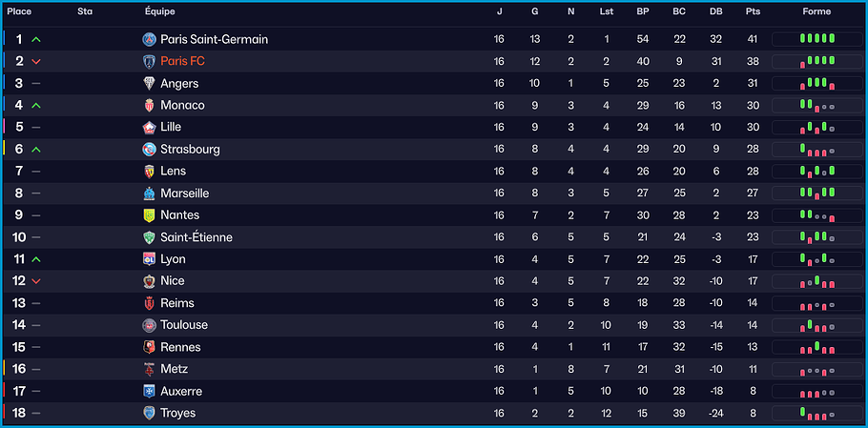Click Nice's red position-down arrow
This screenshot has width=868, height=428.
36,281
